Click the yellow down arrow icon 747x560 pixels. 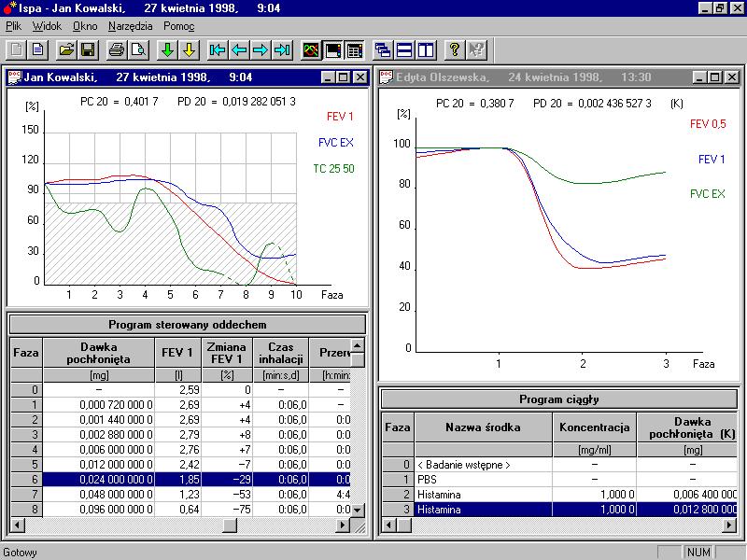(189, 50)
